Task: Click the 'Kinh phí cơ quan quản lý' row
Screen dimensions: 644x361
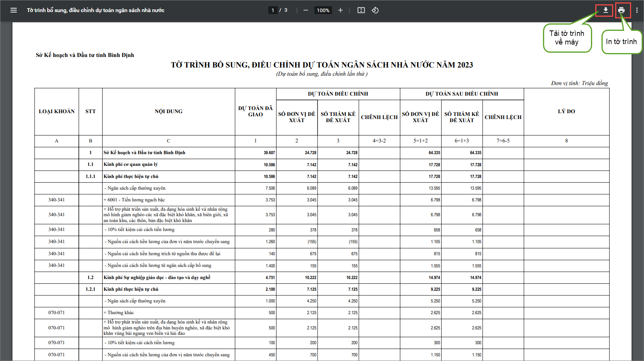Action: 131,165
